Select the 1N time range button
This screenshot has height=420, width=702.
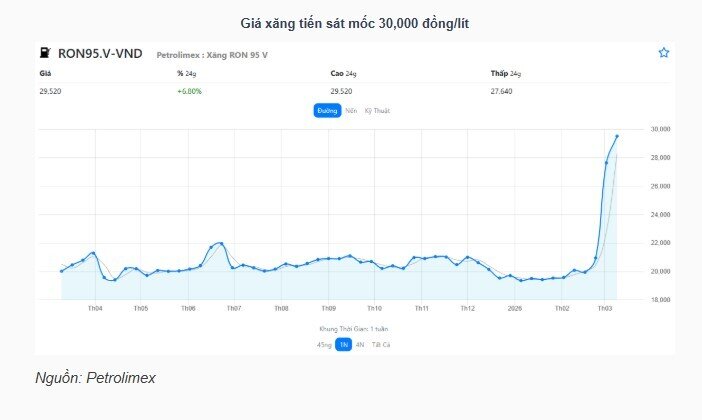(x=343, y=344)
